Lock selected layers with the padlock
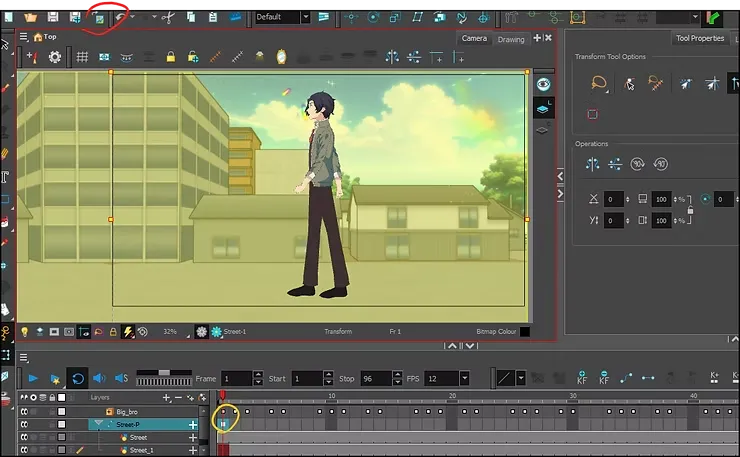740x457 pixels. (171, 57)
